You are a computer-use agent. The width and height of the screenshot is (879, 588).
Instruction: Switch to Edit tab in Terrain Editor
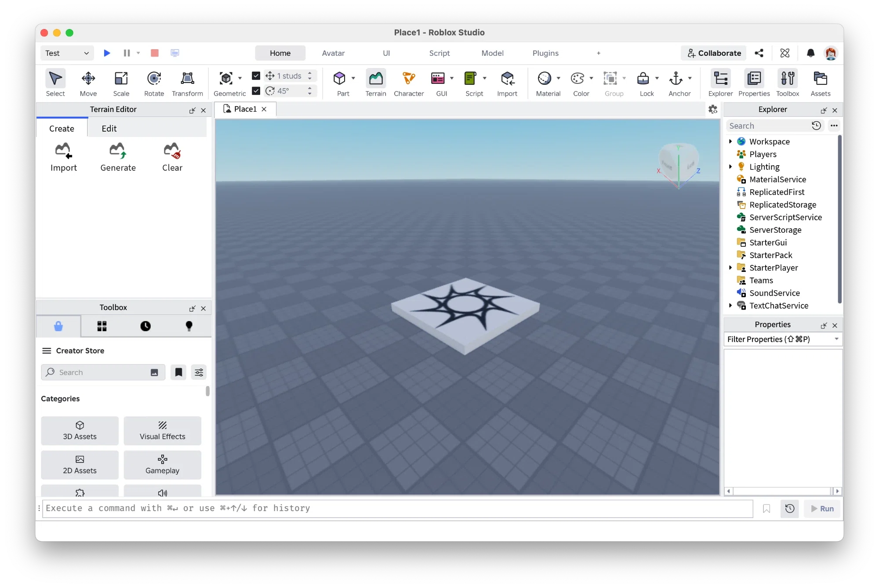pyautogui.click(x=109, y=129)
